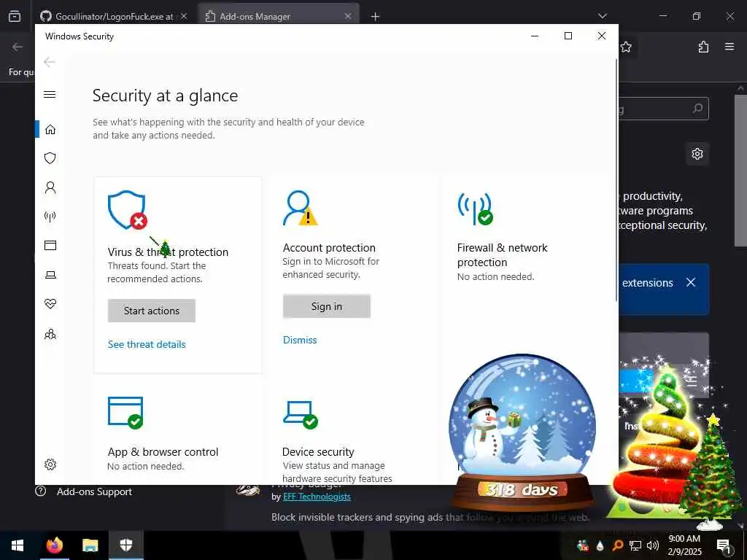Click the Account protection heading

[x=329, y=248]
